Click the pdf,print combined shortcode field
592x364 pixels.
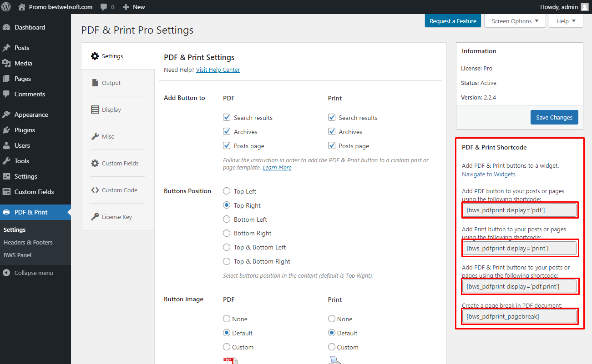click(x=519, y=286)
